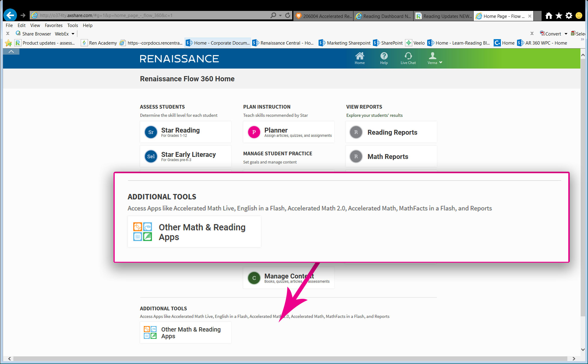Open Reading Reports tile
This screenshot has height=364, width=588.
(x=391, y=132)
